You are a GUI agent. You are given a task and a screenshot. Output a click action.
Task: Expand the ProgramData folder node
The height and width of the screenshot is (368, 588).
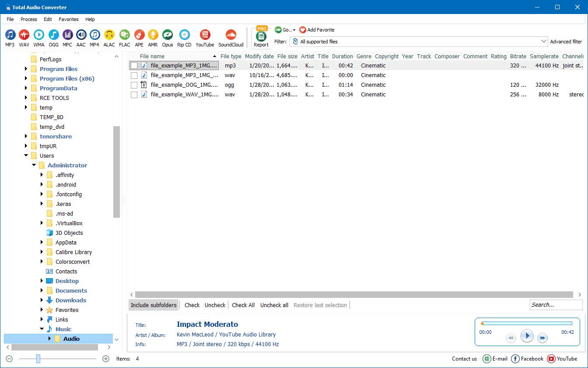[x=26, y=88]
